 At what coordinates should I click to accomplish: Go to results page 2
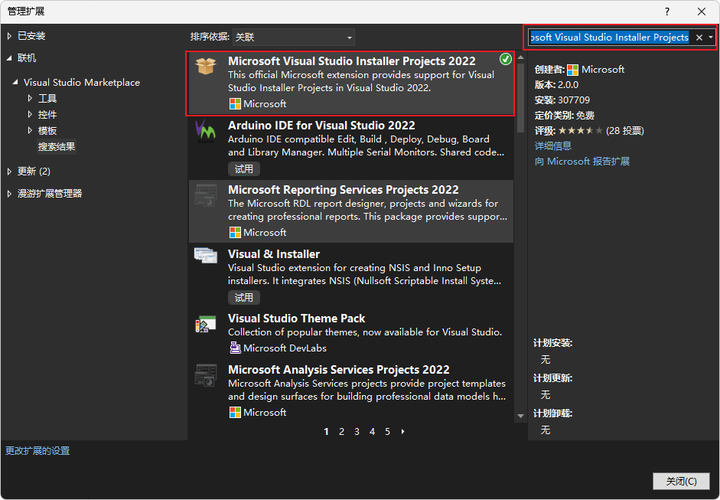pyautogui.click(x=341, y=432)
